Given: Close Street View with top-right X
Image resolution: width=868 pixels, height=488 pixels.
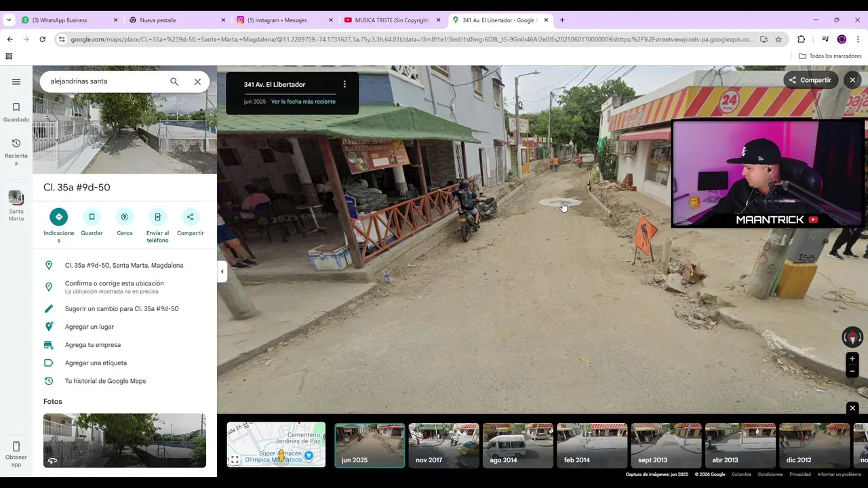Looking at the screenshot, I should (x=852, y=80).
